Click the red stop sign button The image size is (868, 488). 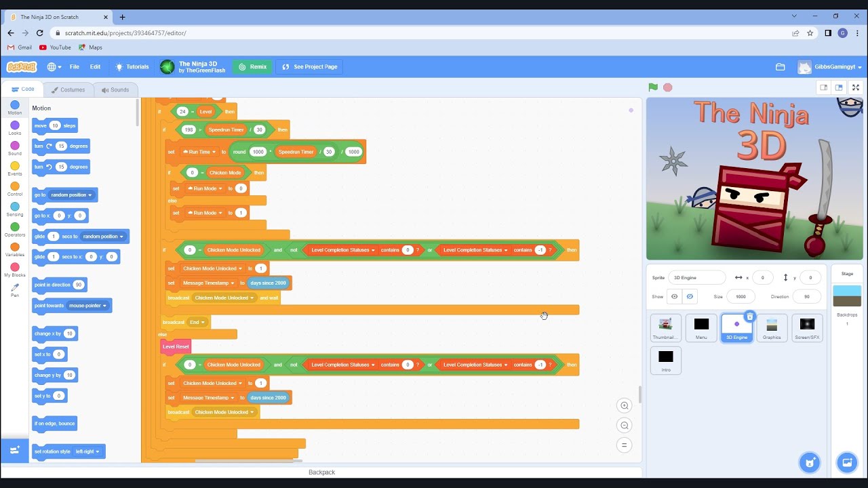click(668, 87)
